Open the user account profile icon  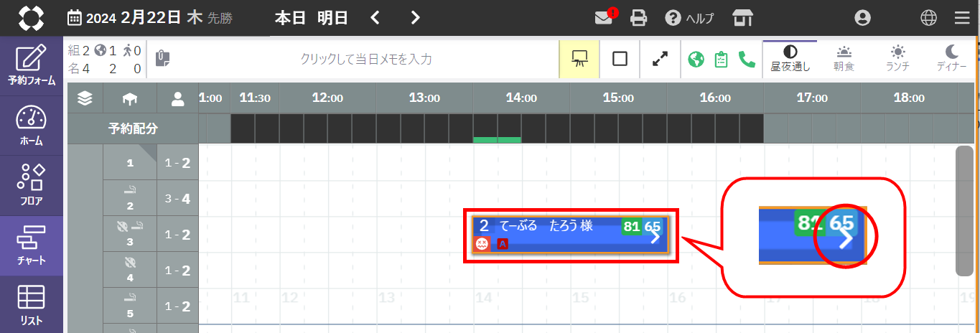tap(862, 18)
